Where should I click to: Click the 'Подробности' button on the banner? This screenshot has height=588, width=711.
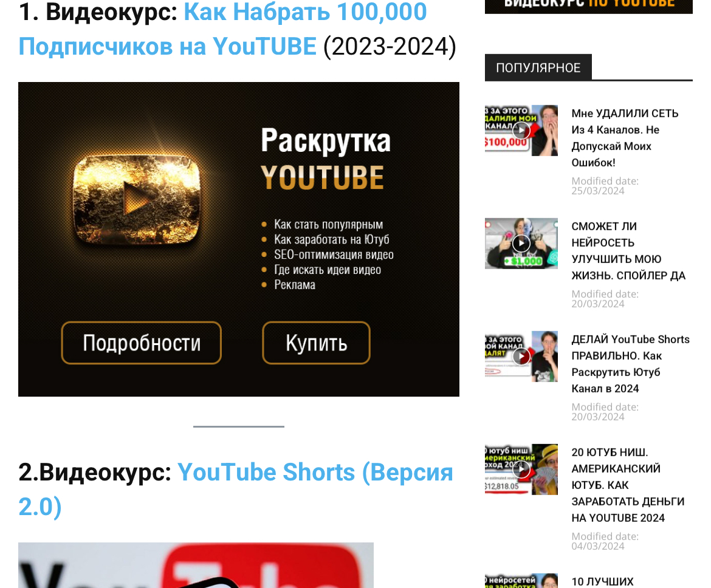tap(142, 343)
